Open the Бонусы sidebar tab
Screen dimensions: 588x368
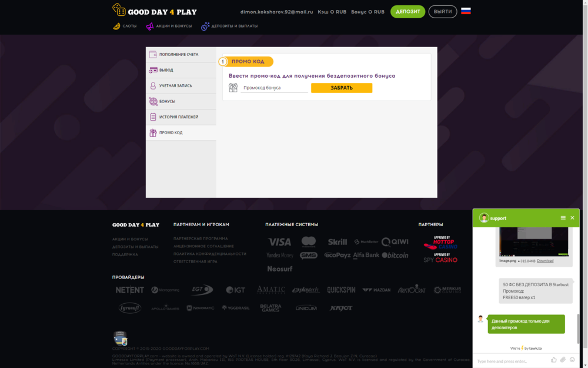coord(181,101)
